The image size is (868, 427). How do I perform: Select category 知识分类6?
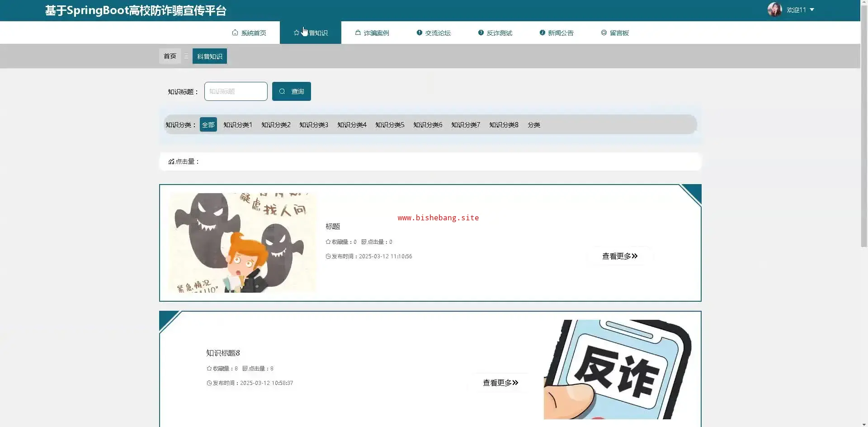tap(428, 124)
